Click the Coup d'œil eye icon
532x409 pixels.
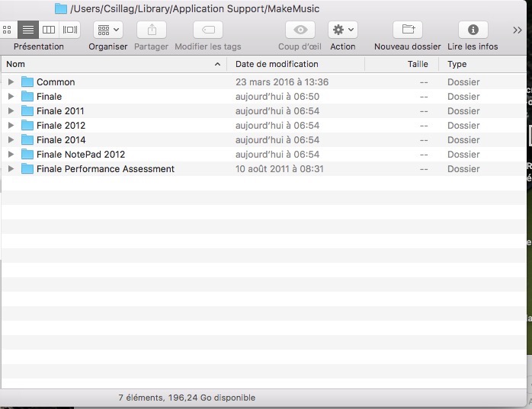300,30
